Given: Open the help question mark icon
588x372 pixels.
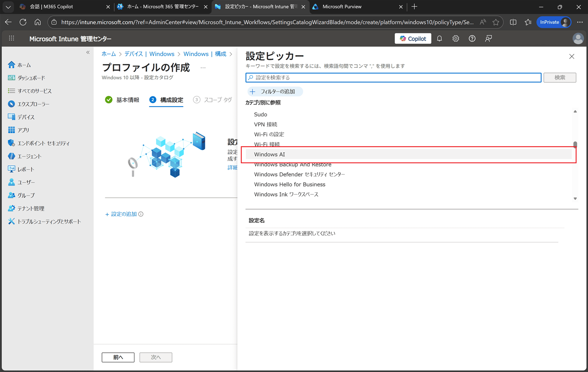Looking at the screenshot, I should click(472, 38).
